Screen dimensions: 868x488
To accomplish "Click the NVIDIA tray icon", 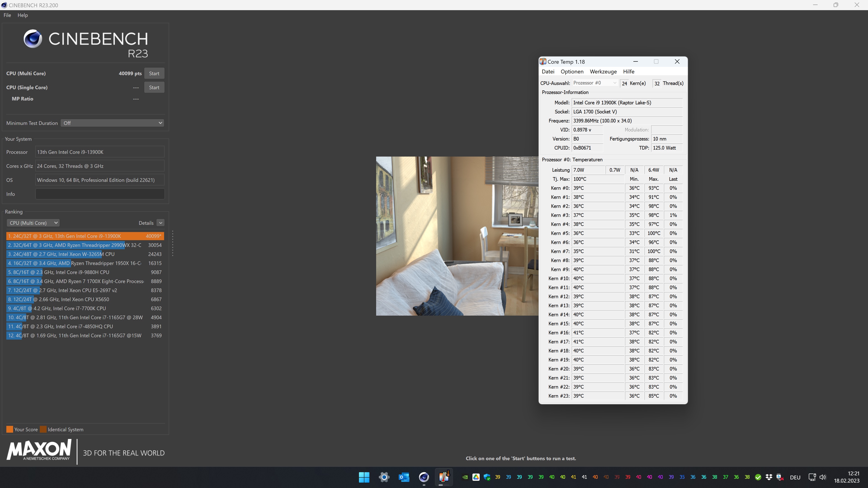I will 465,477.
